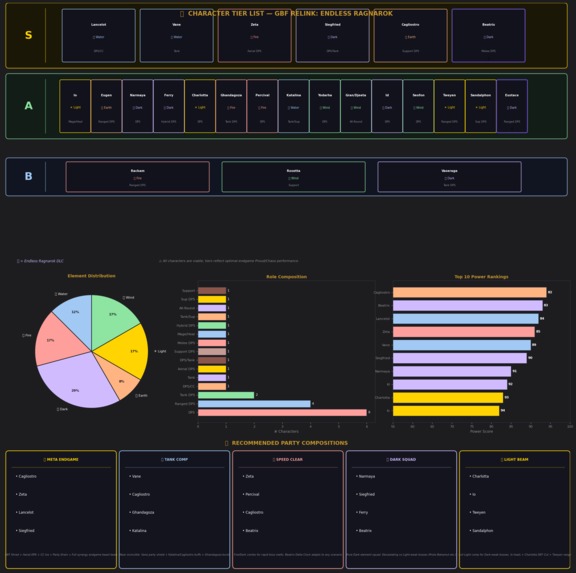Open the Dark Squad party card header
The height and width of the screenshot is (573, 576).
coord(401,460)
